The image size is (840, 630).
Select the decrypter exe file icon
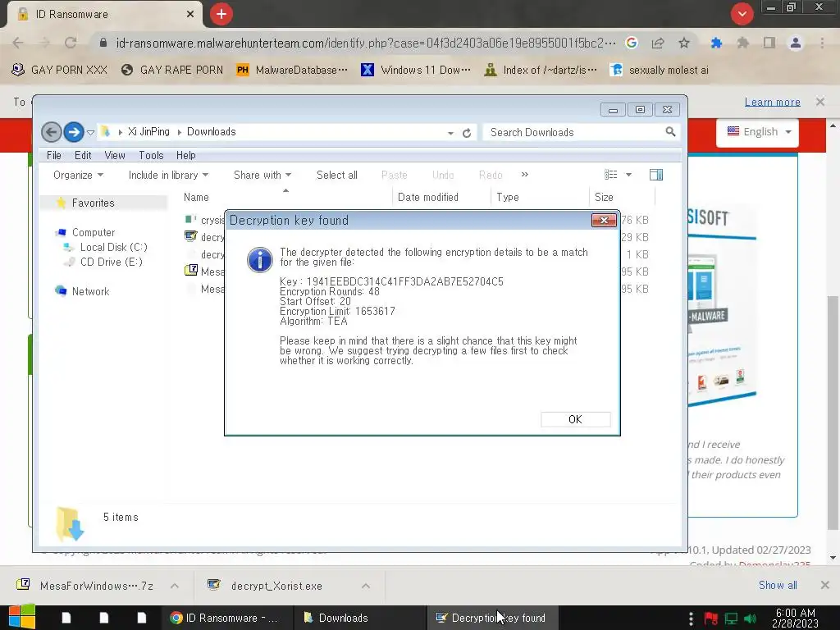coord(190,236)
